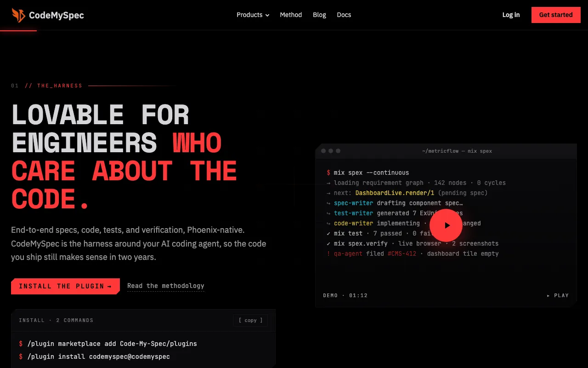The width and height of the screenshot is (588, 368).
Task: Click the 'spec-writer' label in terminal
Action: coord(353,203)
